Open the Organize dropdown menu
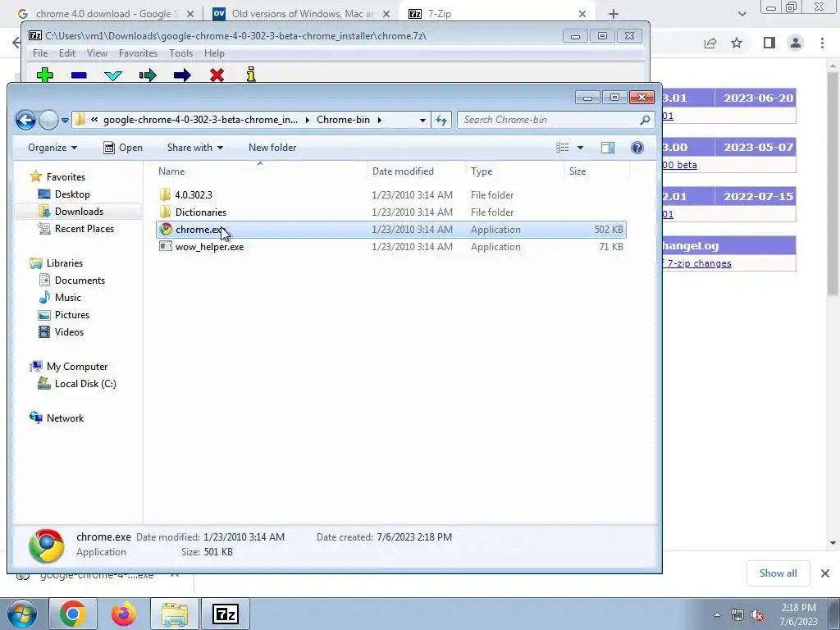 (x=52, y=148)
